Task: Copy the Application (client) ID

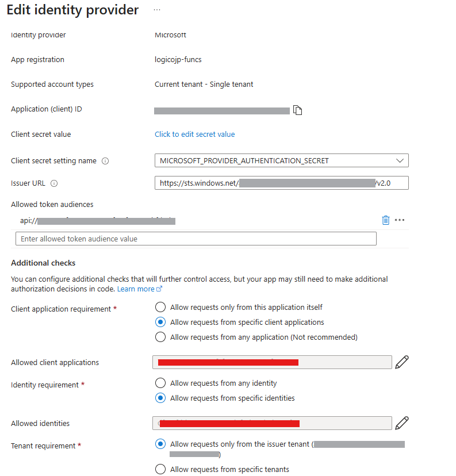Action: (x=297, y=110)
